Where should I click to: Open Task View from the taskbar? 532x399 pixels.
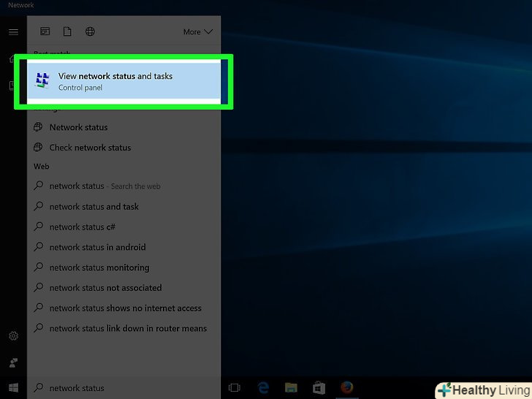[235, 388]
